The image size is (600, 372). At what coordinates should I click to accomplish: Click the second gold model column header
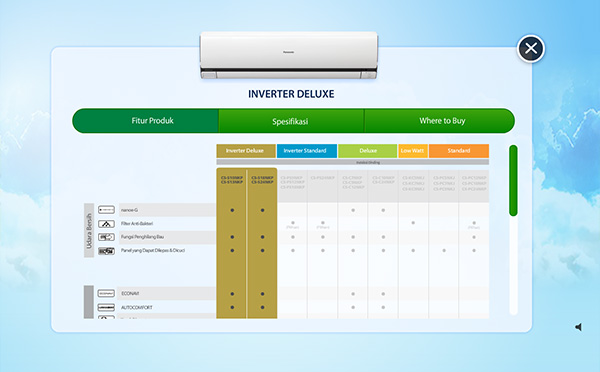[x=262, y=180]
